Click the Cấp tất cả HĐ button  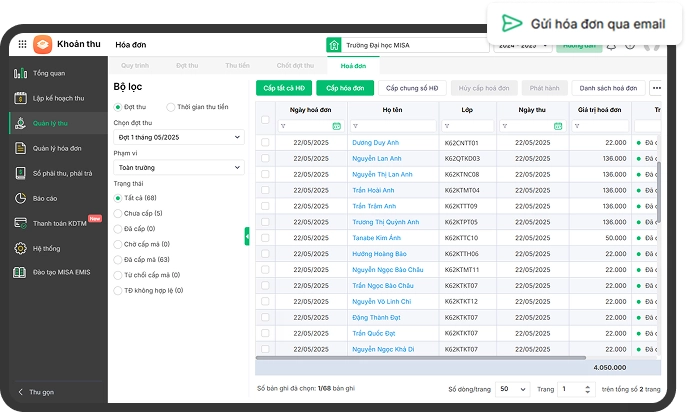(x=283, y=88)
